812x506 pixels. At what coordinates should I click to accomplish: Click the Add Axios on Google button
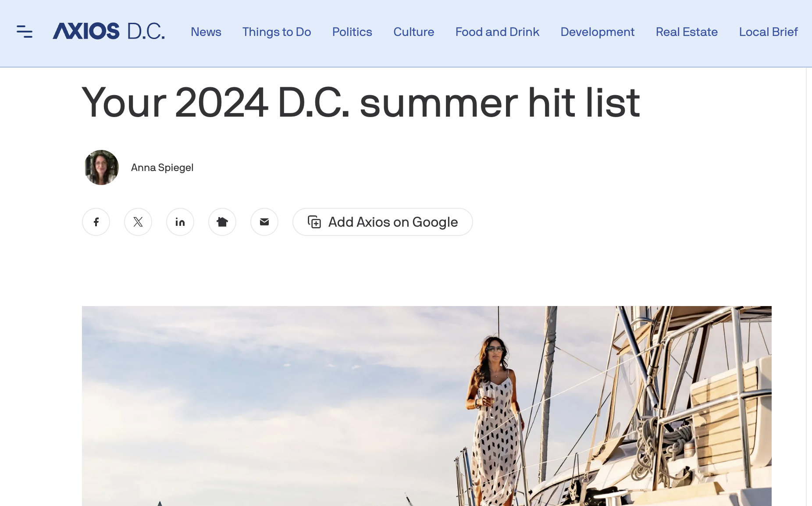(382, 222)
